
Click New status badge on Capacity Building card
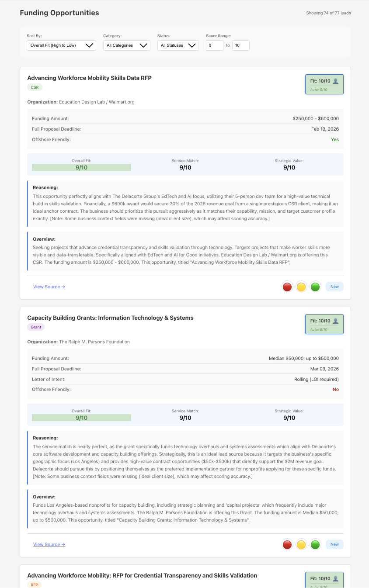pyautogui.click(x=334, y=544)
